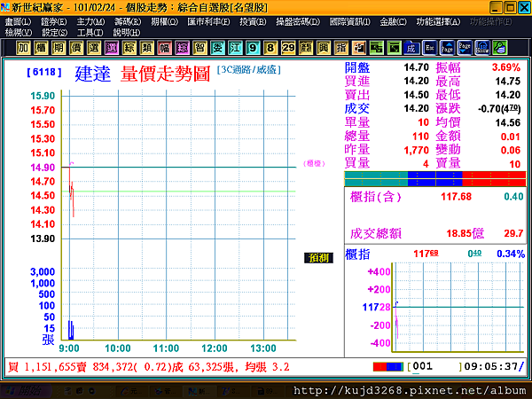The image size is (532, 399).
Task: Open the 畫面(L) menu
Action: 18,21
